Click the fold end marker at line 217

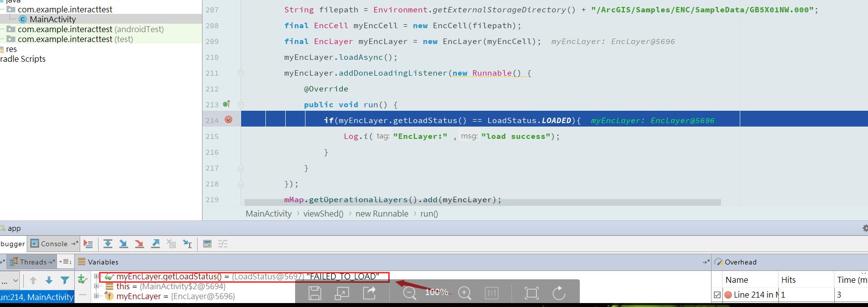[x=241, y=168]
